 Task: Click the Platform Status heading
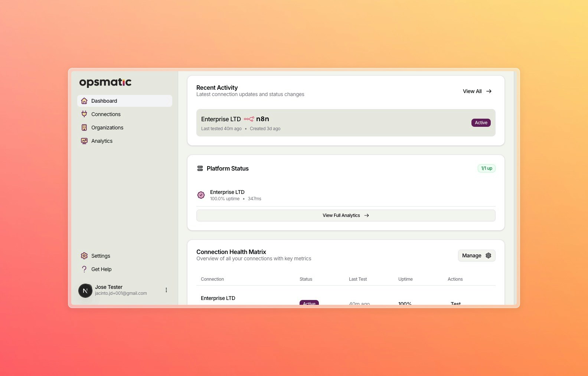point(228,168)
